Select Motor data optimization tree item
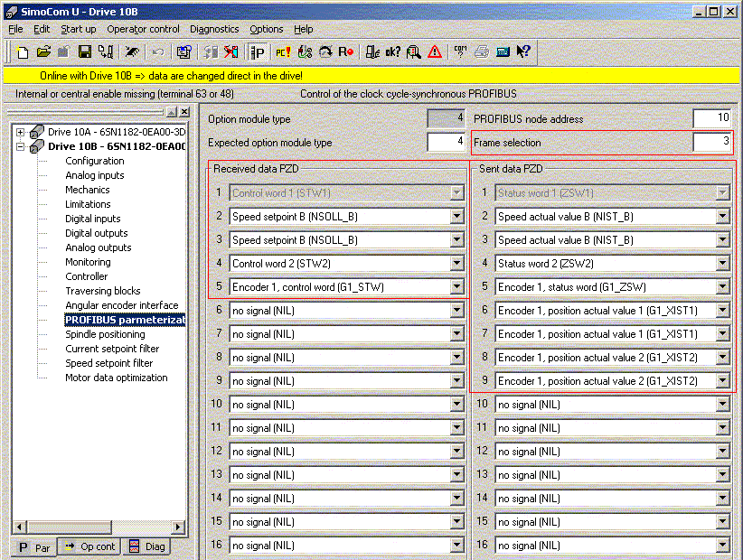743x560 pixels. [117, 378]
